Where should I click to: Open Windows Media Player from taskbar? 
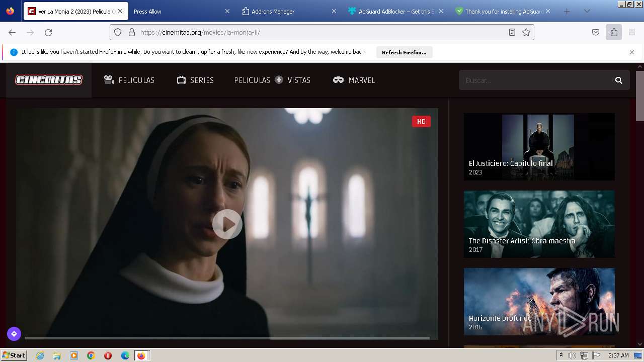click(x=74, y=355)
